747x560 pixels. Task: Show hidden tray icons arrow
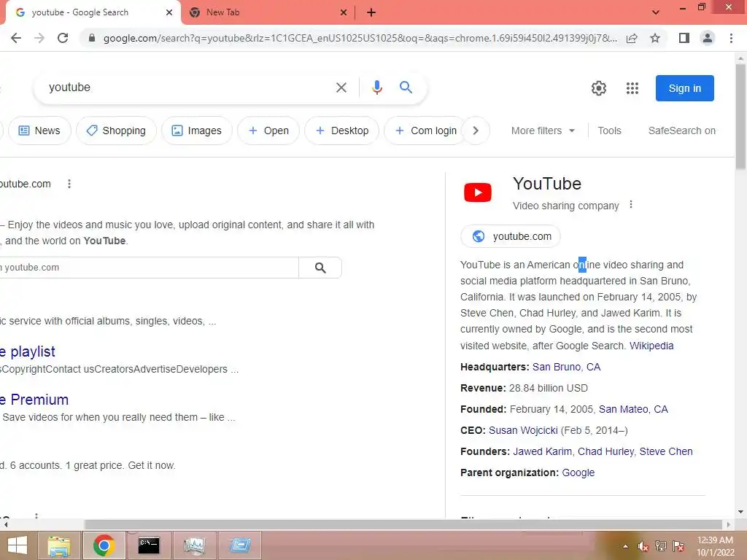click(625, 546)
